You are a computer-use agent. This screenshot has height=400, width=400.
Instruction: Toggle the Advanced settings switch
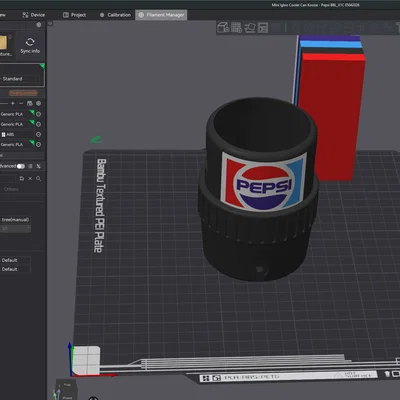[x=21, y=166]
